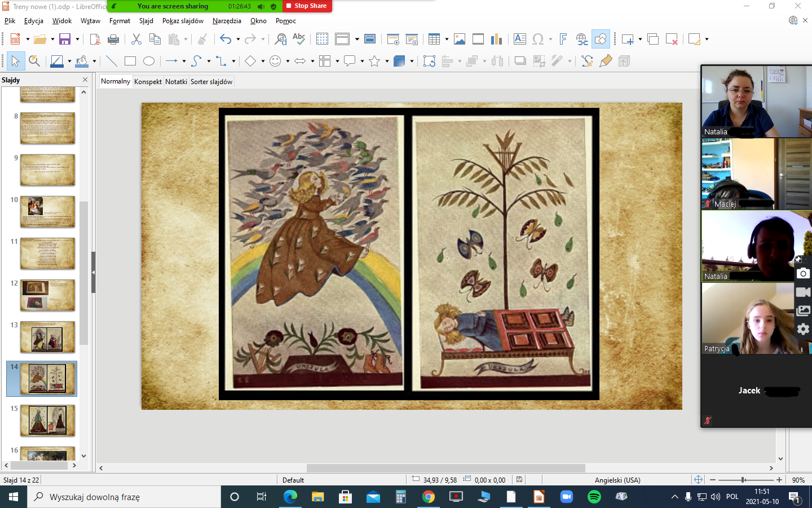Close the Slajdy panel
Image resolution: width=812 pixels, height=508 pixels.
click(85, 80)
